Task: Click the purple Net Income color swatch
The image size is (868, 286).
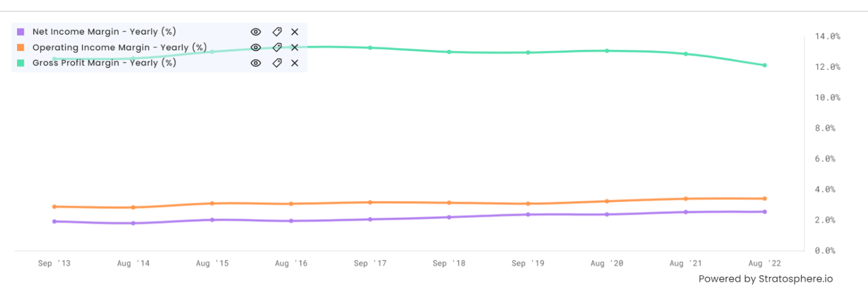Action: point(21,32)
